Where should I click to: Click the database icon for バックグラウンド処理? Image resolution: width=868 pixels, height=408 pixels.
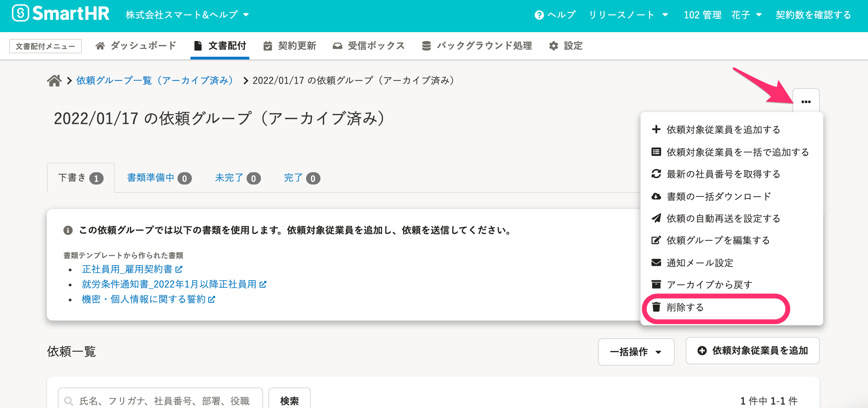pyautogui.click(x=426, y=46)
